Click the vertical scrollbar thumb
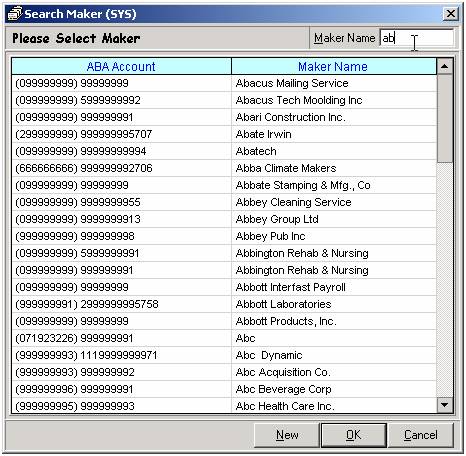Screen dimensions: 466x456 444,118
